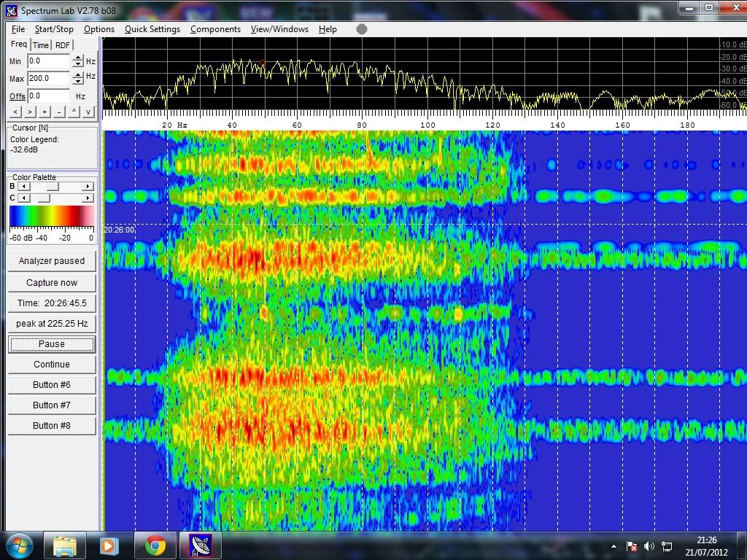Click the Capture now button
The width and height of the screenshot is (747, 560).
[x=52, y=283]
